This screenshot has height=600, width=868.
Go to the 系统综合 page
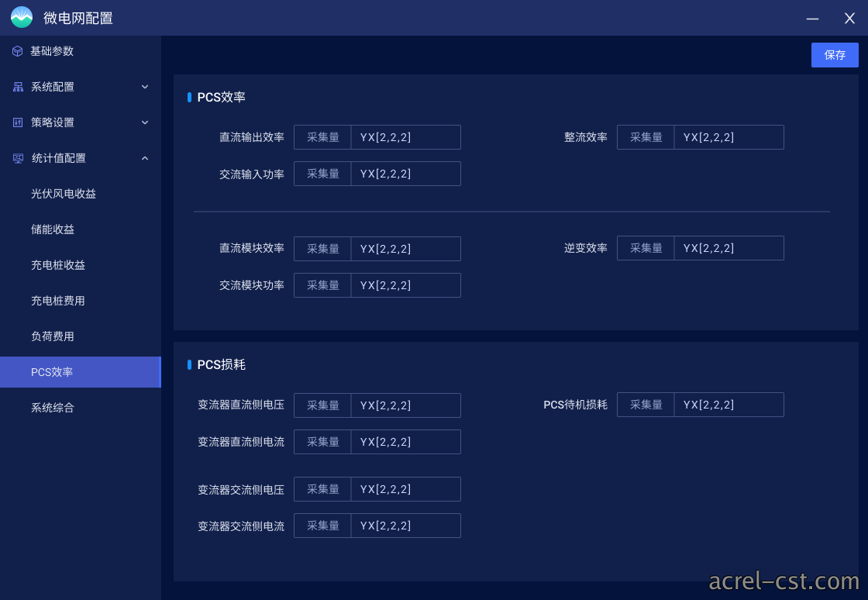pyautogui.click(x=53, y=408)
